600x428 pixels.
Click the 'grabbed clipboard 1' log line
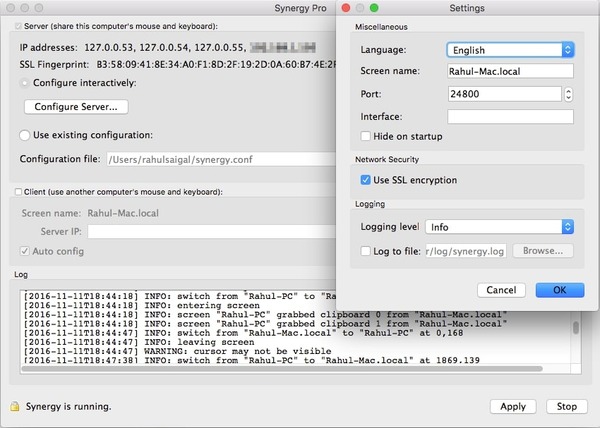266,324
